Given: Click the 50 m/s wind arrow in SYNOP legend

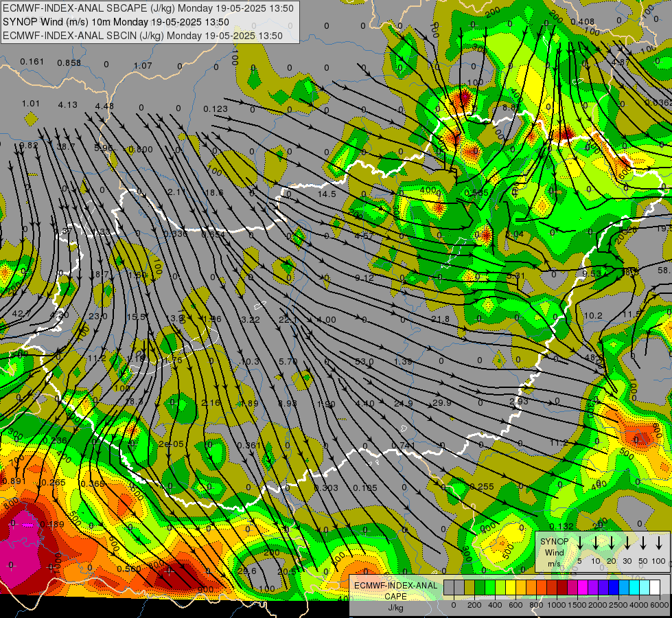Looking at the screenshot, I should 643,543.
